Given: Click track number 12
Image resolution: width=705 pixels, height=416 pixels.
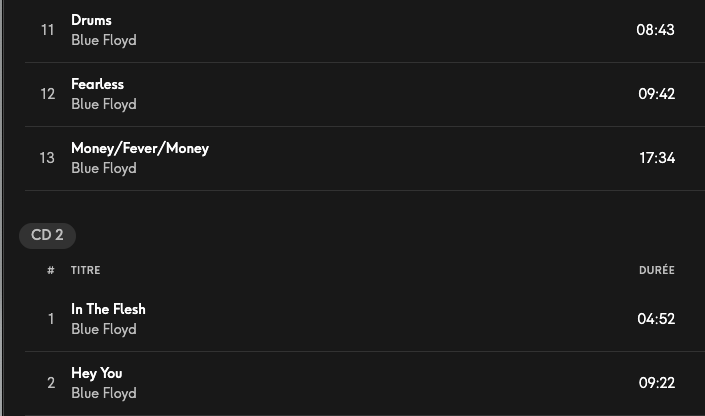Looking at the screenshot, I should (x=47, y=94).
